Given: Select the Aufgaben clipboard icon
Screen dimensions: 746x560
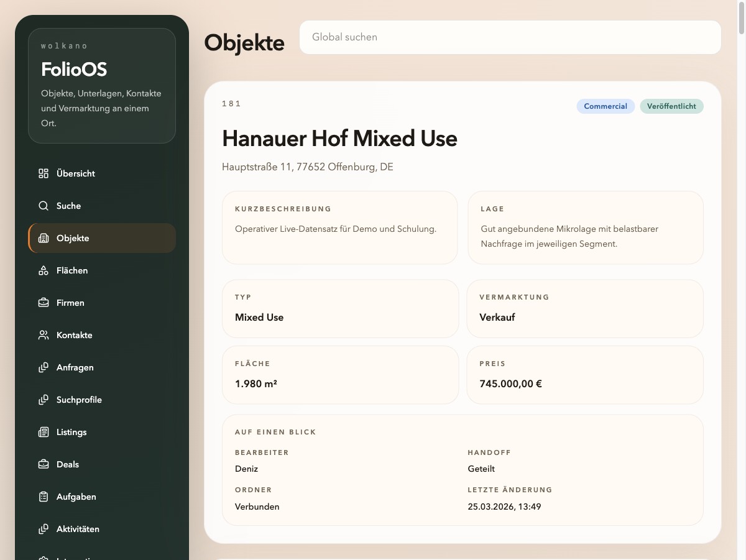Looking at the screenshot, I should click(x=42, y=497).
